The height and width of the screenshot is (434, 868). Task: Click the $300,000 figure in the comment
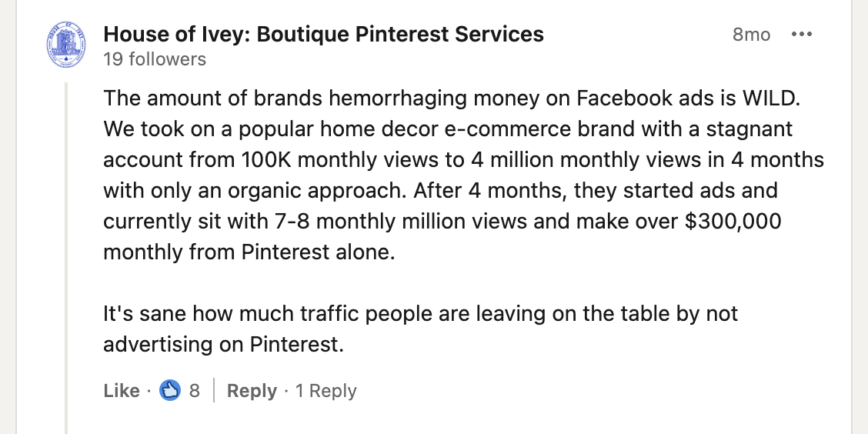pyautogui.click(x=733, y=221)
